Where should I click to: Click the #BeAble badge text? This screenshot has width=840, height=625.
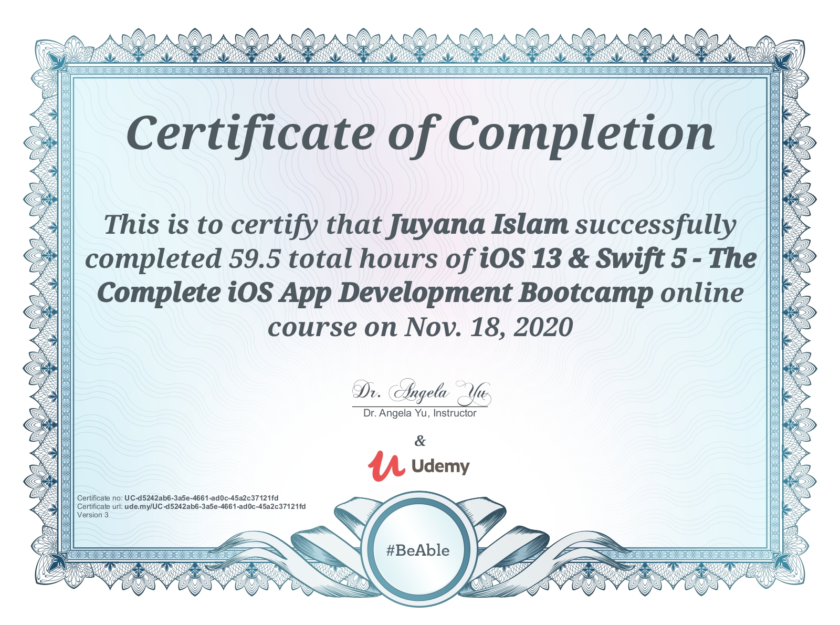tap(418, 550)
